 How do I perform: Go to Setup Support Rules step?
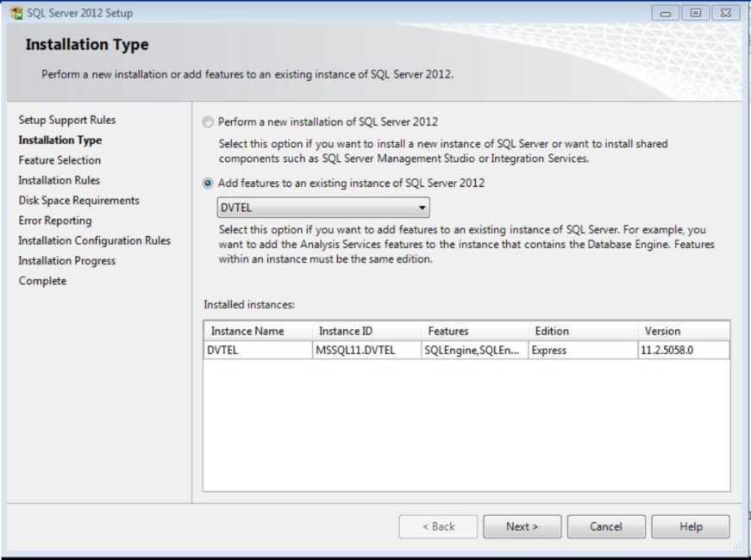66,120
